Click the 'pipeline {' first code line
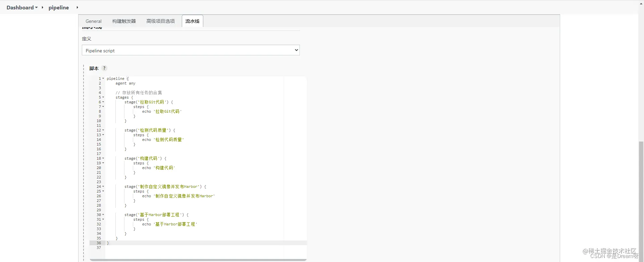This screenshot has height=262, width=644. (118, 78)
